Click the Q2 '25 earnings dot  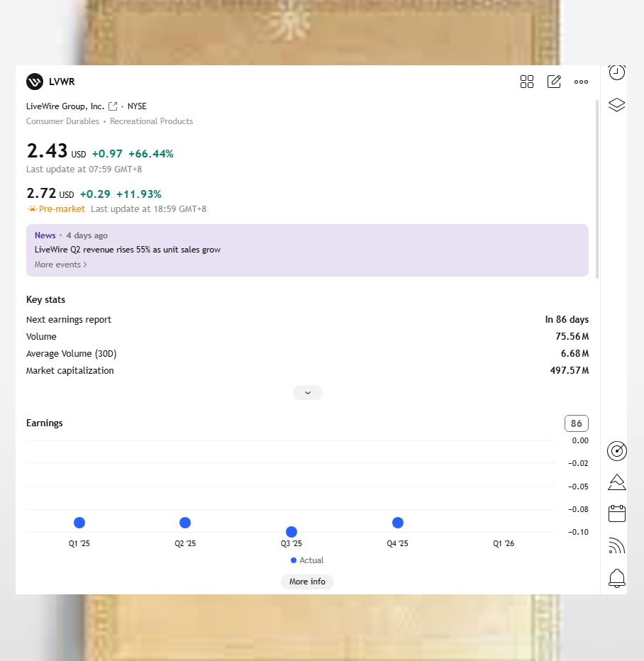[x=185, y=523]
